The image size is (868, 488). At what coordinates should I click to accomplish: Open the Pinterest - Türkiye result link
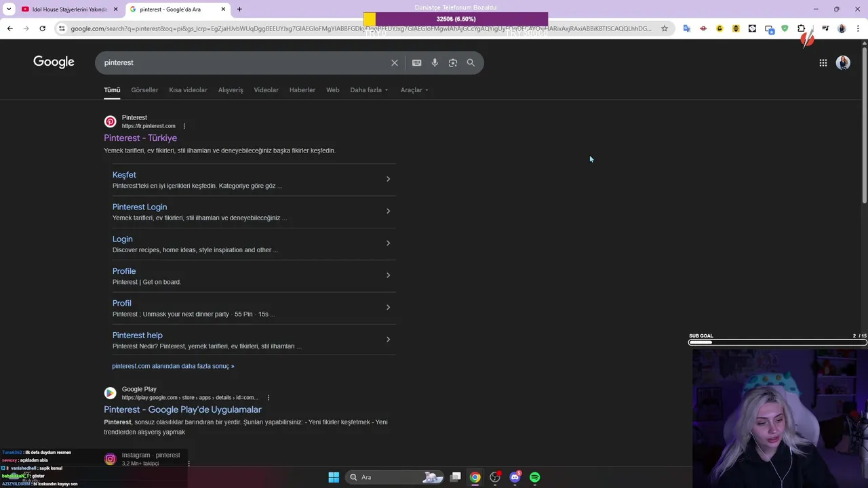pyautogui.click(x=140, y=138)
